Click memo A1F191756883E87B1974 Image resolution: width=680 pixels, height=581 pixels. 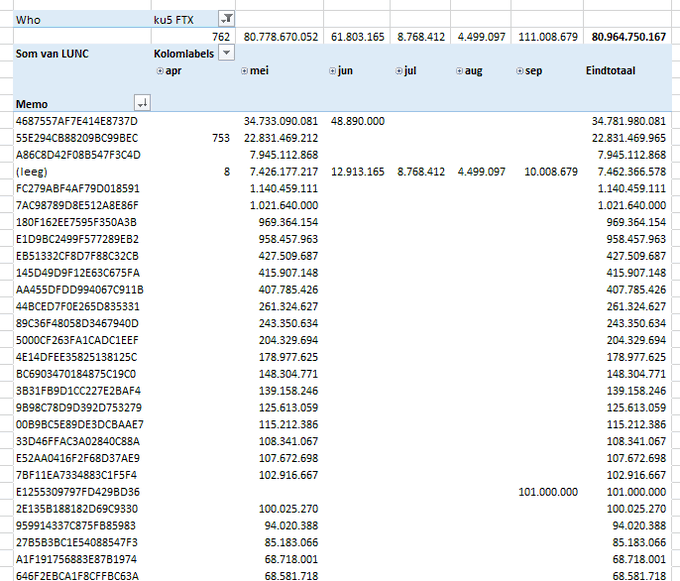point(76,559)
